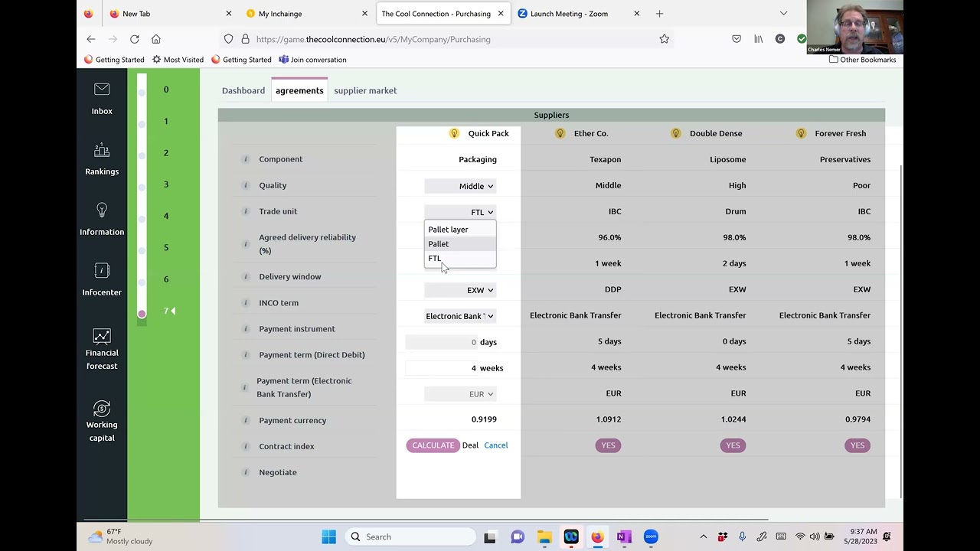Click the Quick Pack lightbulb icon
The width and height of the screenshot is (980, 551).
[454, 133]
